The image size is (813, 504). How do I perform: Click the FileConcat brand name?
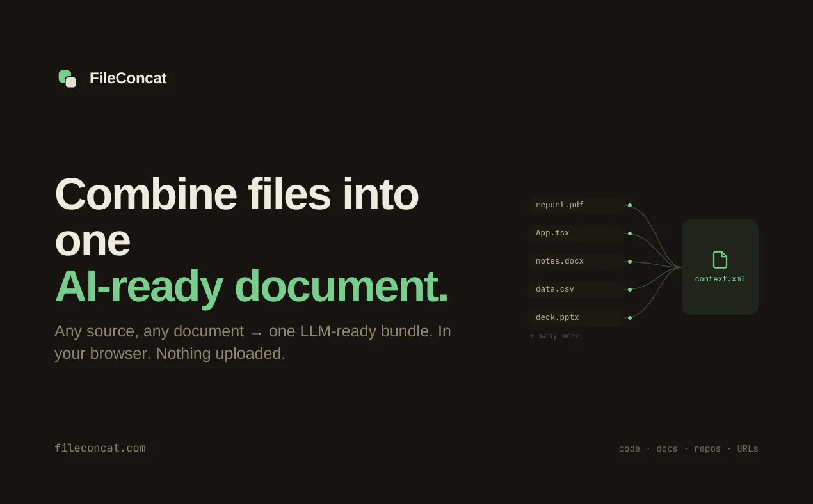click(128, 78)
